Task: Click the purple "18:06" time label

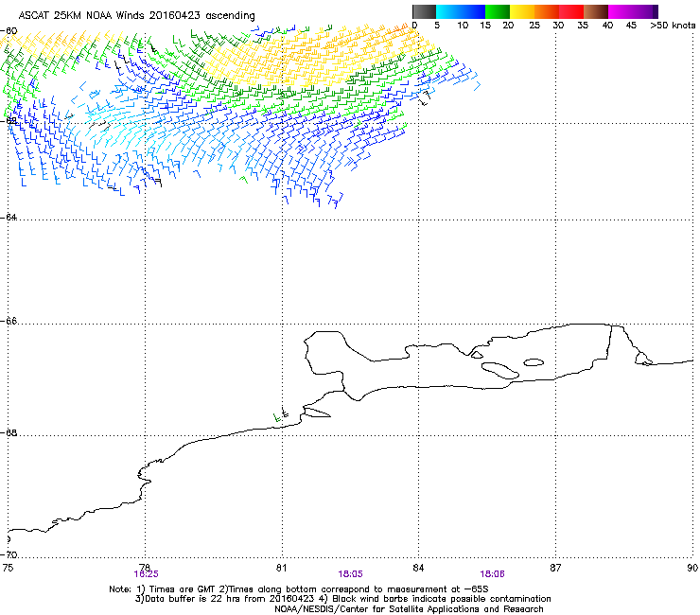Action: coord(493,574)
